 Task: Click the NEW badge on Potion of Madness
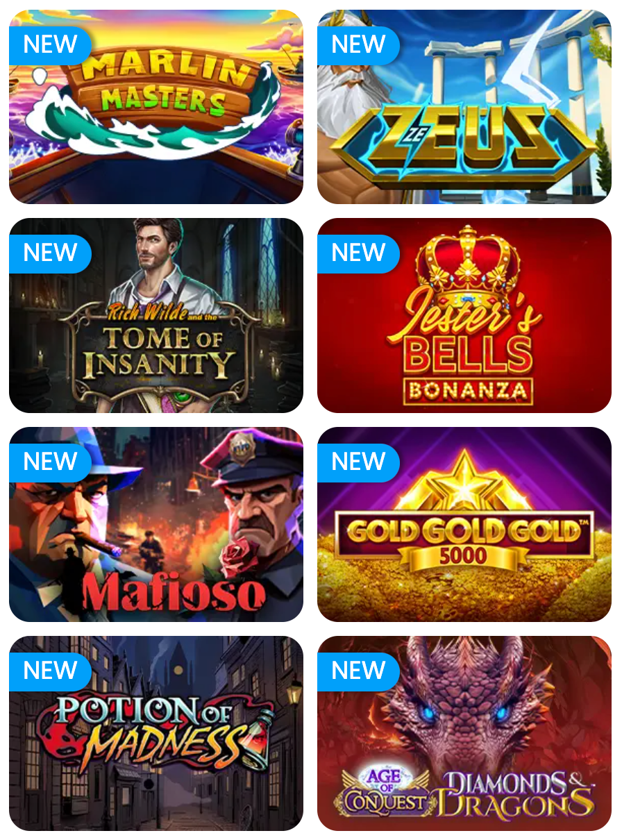(x=50, y=671)
